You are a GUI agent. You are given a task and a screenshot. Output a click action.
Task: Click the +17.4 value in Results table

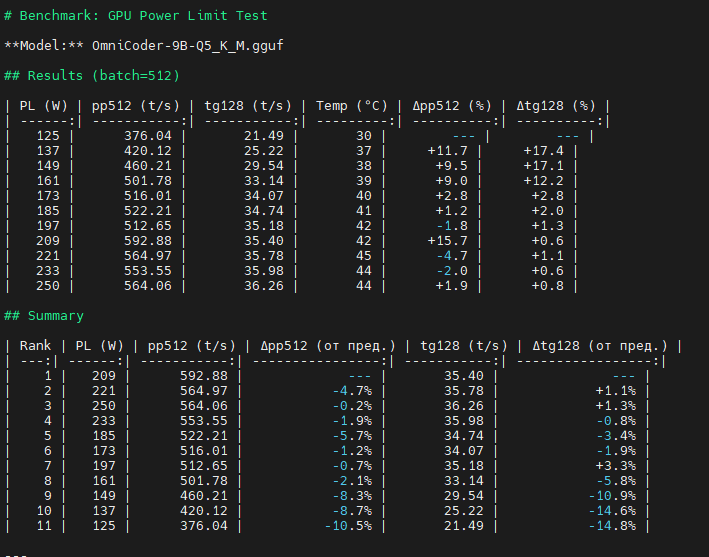click(544, 151)
